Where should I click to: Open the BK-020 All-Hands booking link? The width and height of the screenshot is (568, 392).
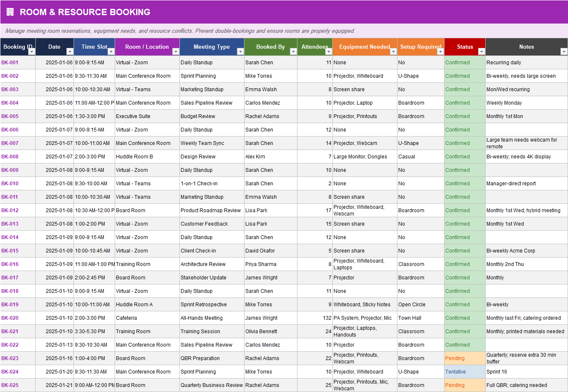point(10,318)
